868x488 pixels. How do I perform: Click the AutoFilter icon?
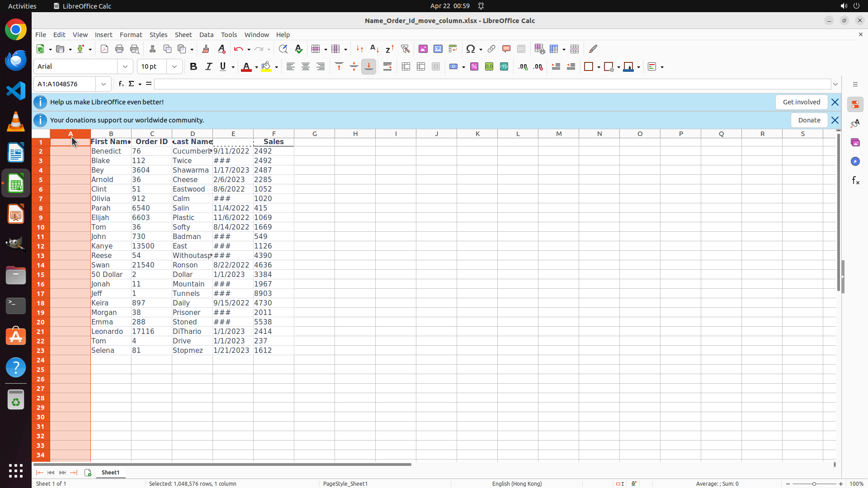[x=405, y=49]
